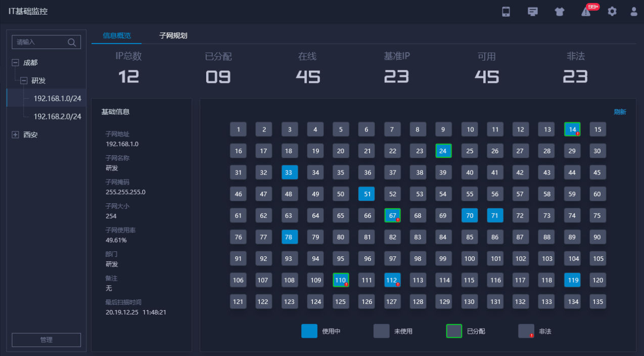
Task: Click the shirt theme icon
Action: click(559, 12)
